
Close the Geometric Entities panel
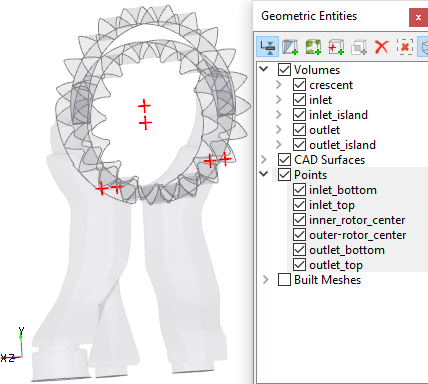[x=418, y=17]
